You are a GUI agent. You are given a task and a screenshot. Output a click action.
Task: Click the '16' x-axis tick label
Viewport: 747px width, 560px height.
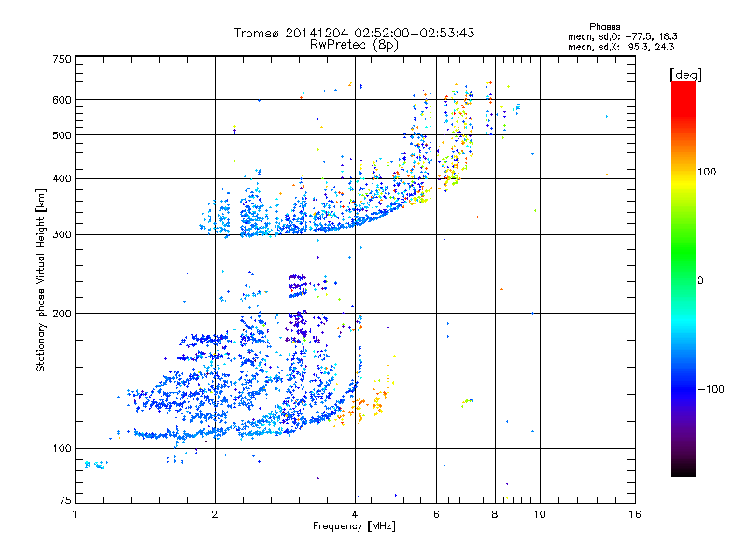635,514
